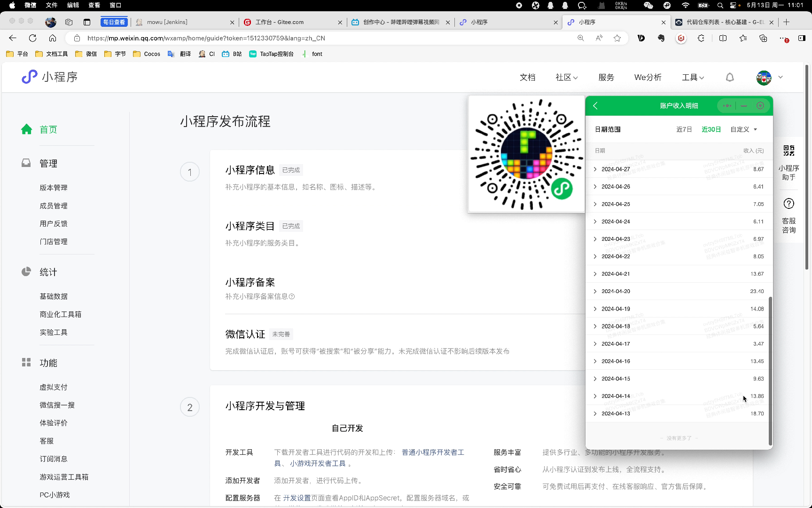Click the browser back arrow

[x=13, y=38]
